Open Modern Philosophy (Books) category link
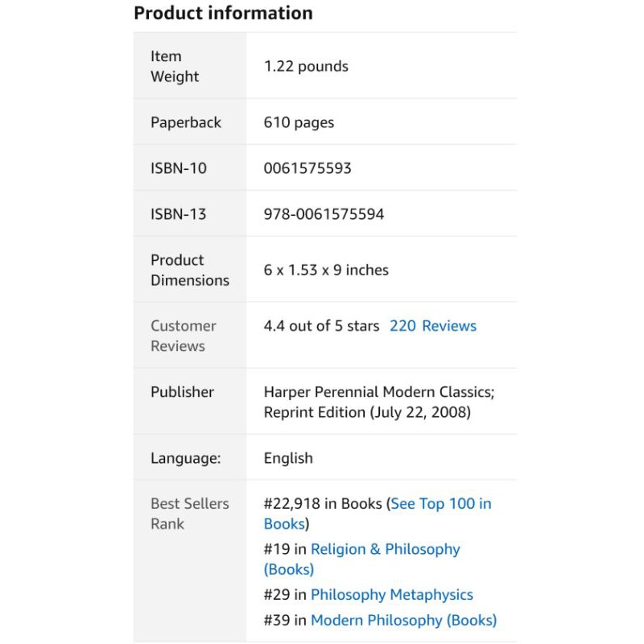 403,621
